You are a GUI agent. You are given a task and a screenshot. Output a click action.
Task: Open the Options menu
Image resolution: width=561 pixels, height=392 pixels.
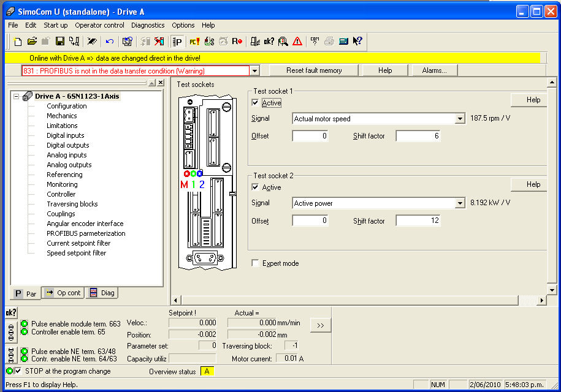pos(183,25)
